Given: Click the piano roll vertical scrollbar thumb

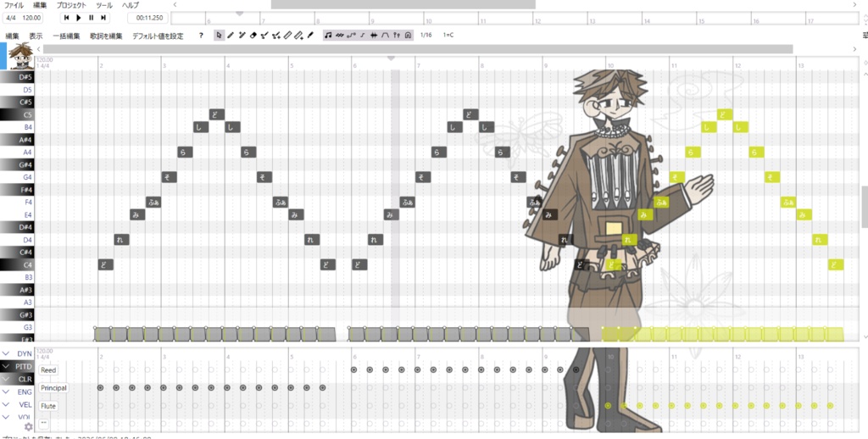Looking at the screenshot, I should pos(865,207).
